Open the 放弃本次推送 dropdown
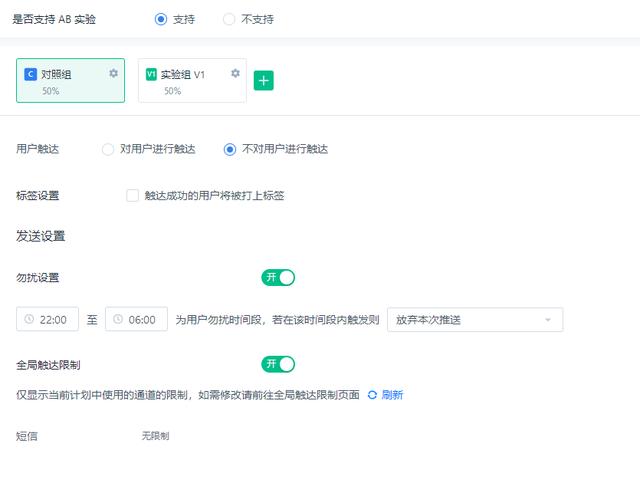Image resolution: width=640 pixels, height=493 pixels. (474, 320)
